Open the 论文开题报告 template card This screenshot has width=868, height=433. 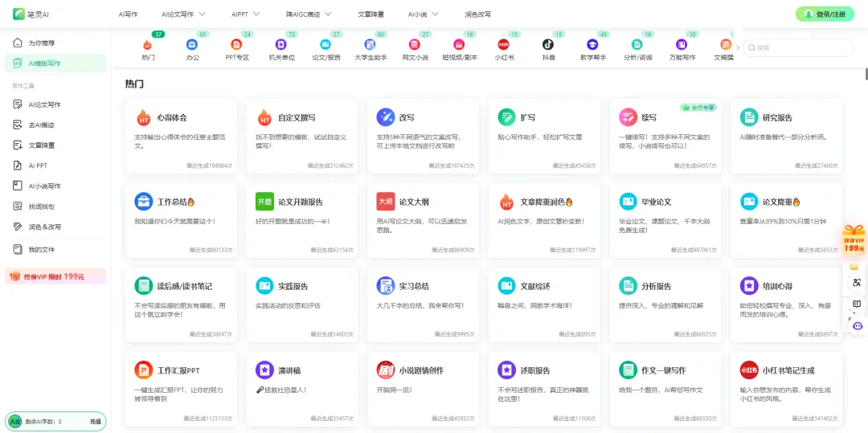(x=302, y=220)
